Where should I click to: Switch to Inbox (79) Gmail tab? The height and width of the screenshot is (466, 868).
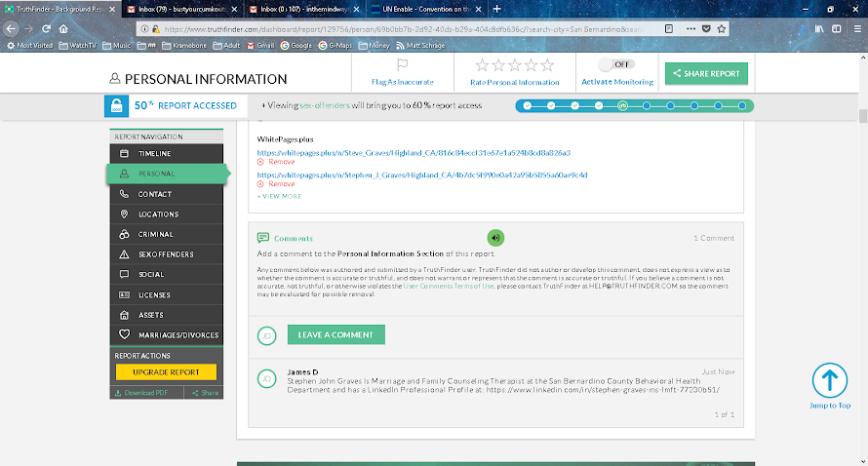click(182, 10)
